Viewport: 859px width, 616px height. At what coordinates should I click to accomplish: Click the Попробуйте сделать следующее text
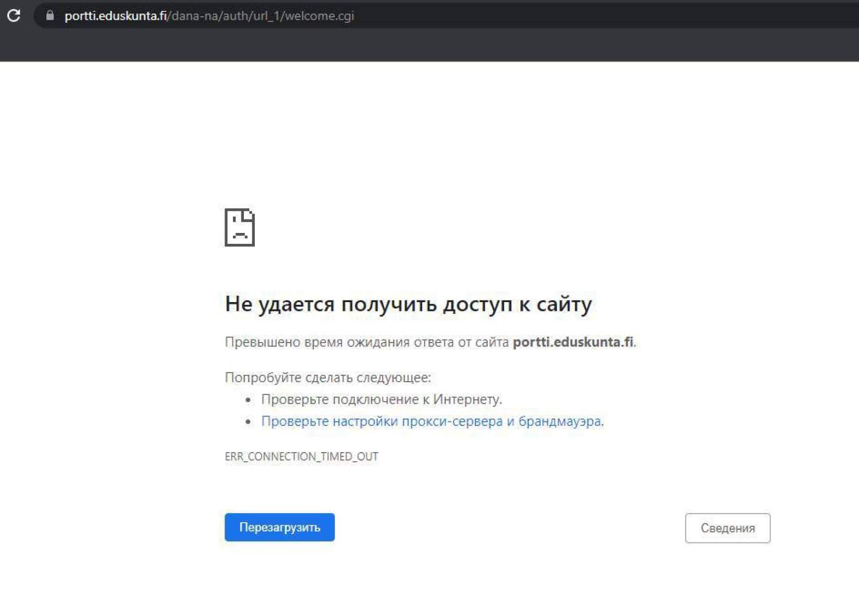click(328, 378)
